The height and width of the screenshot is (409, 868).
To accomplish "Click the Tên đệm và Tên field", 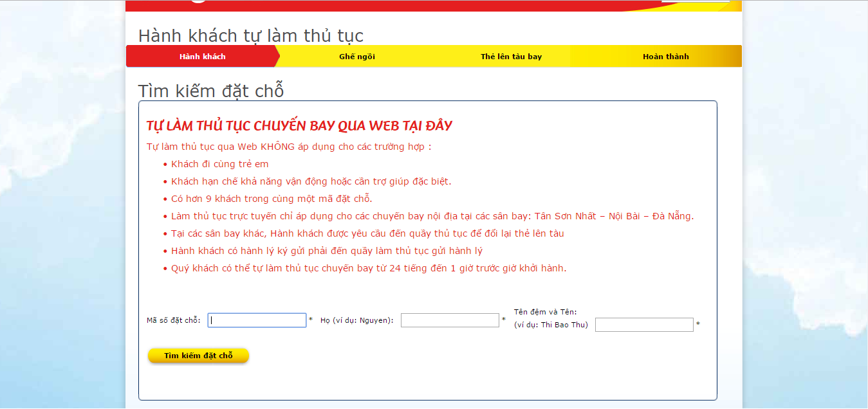I will tap(643, 324).
